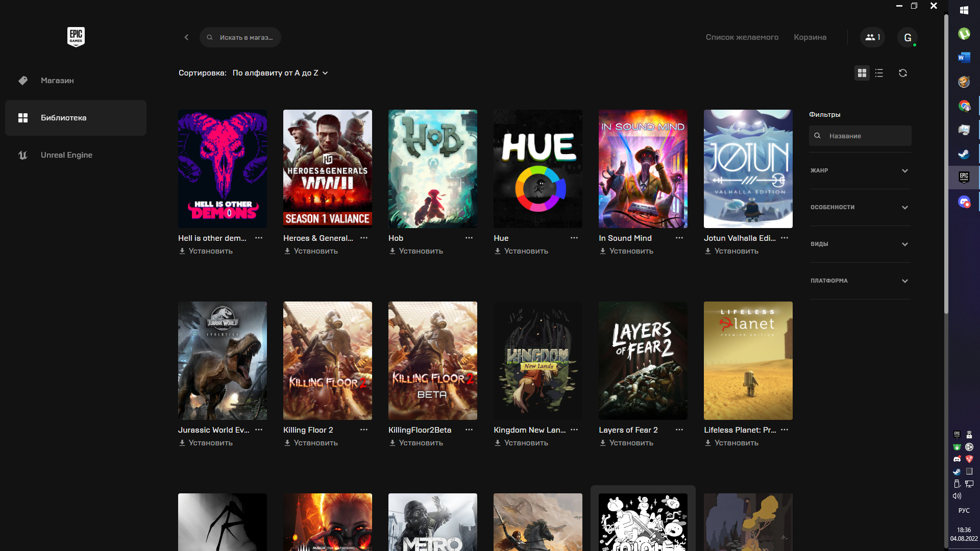This screenshot has width=980, height=551.
Task: Open the In Sound Mind cover
Action: click(x=643, y=169)
